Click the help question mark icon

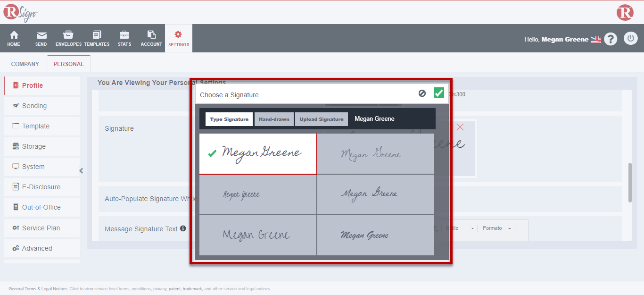click(611, 39)
